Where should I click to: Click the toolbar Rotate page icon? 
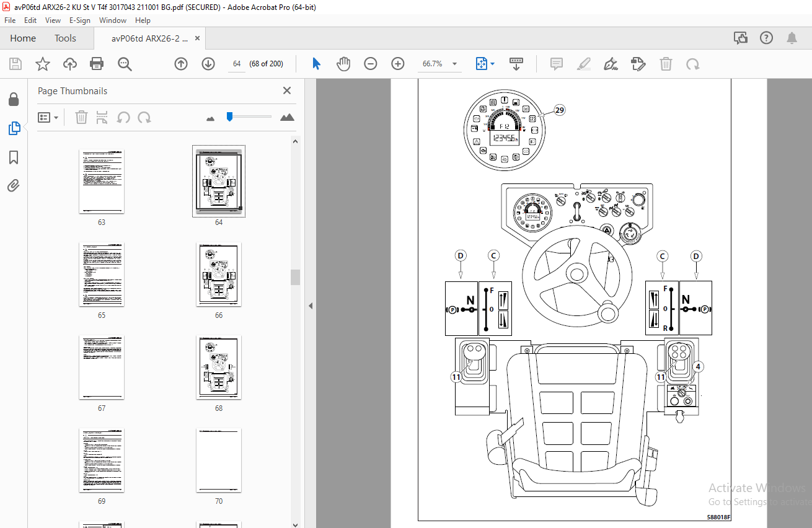(x=693, y=64)
